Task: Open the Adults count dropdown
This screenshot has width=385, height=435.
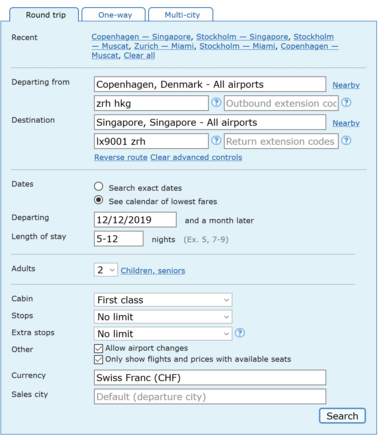Action: pyautogui.click(x=106, y=270)
